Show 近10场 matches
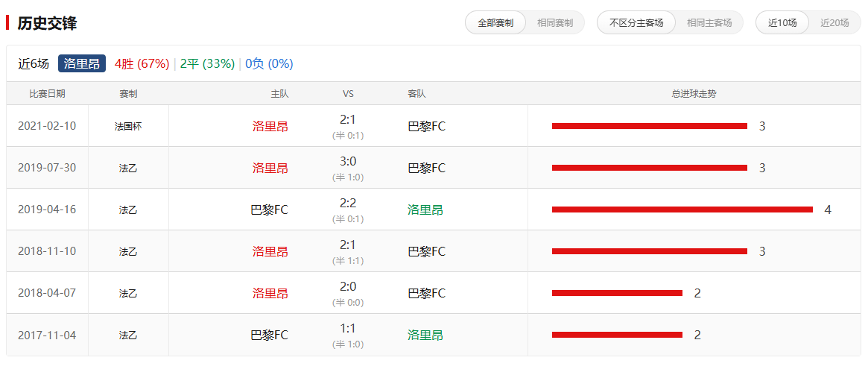Screen dimensions: 868x378 782,22
